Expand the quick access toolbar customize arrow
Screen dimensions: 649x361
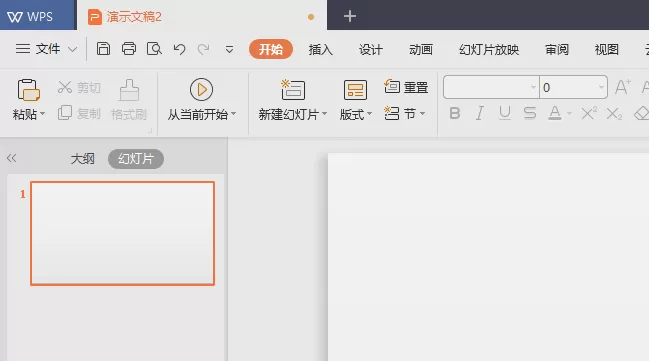click(x=229, y=50)
